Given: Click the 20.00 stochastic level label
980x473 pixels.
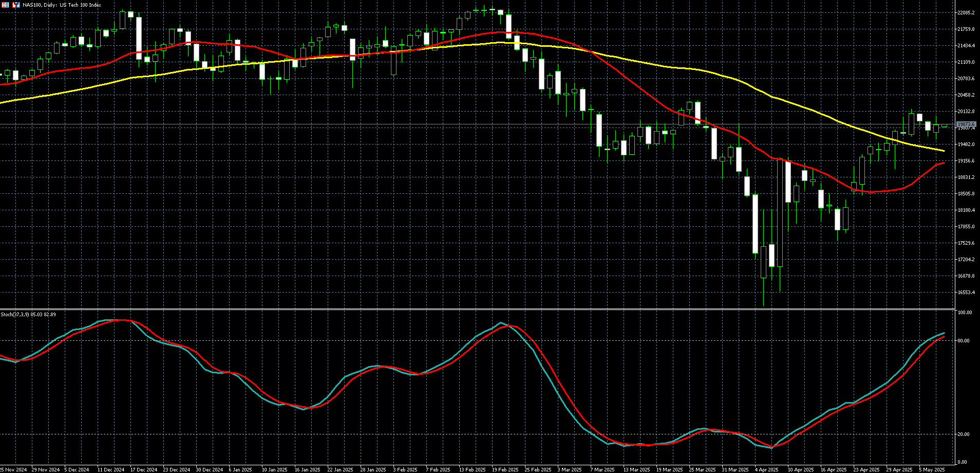Looking at the screenshot, I should [965, 434].
